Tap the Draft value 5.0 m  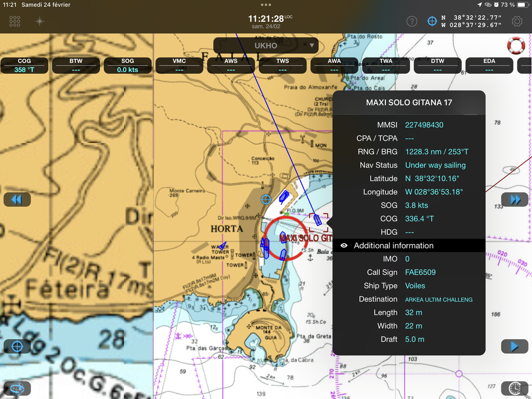[415, 339]
